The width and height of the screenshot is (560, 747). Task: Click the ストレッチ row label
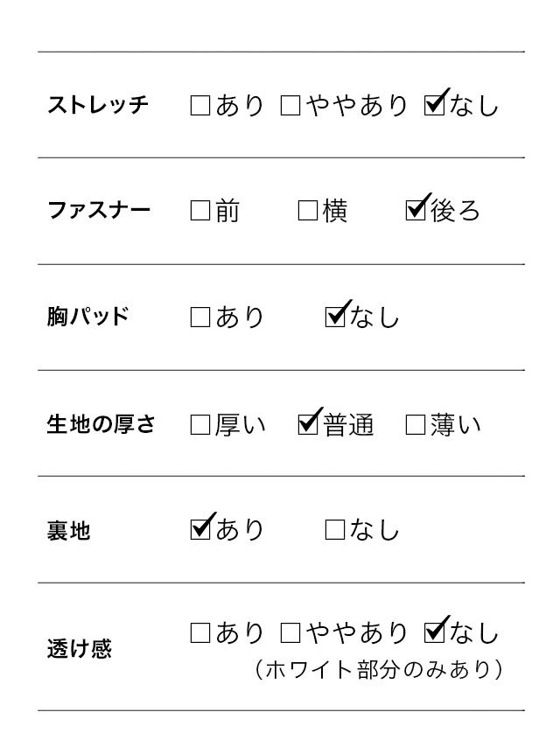pos(98,106)
